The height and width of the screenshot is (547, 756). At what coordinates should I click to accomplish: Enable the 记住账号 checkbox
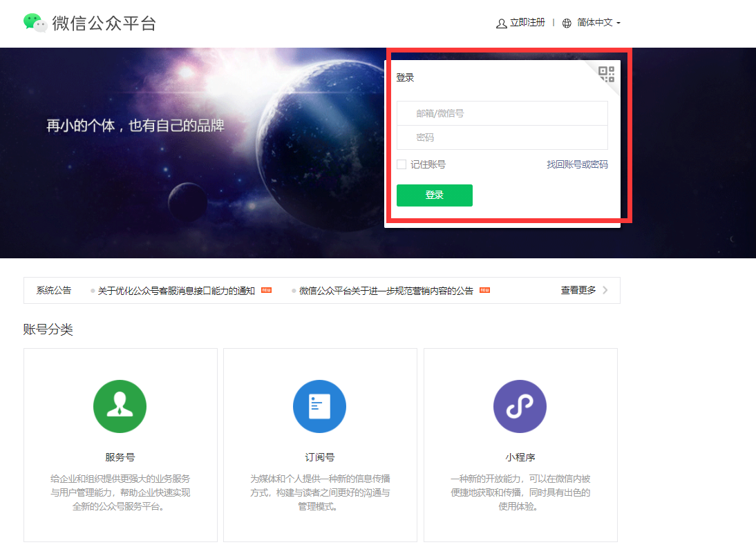(401, 164)
